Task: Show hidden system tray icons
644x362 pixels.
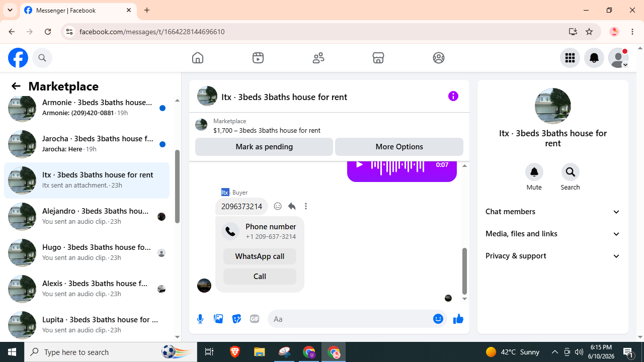Action: point(554,352)
